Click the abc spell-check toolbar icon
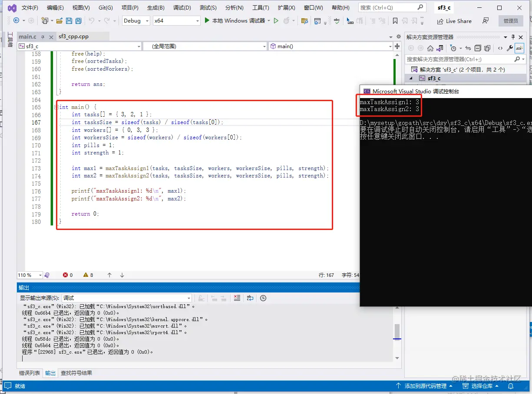Screen dimensions: 532x394 pos(337,20)
